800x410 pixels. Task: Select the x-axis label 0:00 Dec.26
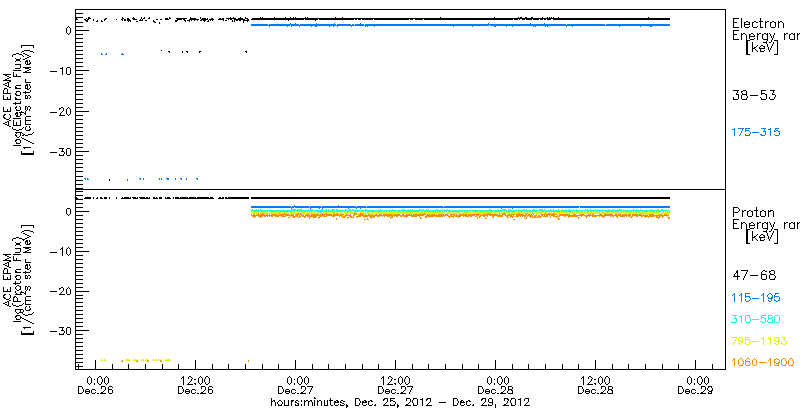point(96,386)
